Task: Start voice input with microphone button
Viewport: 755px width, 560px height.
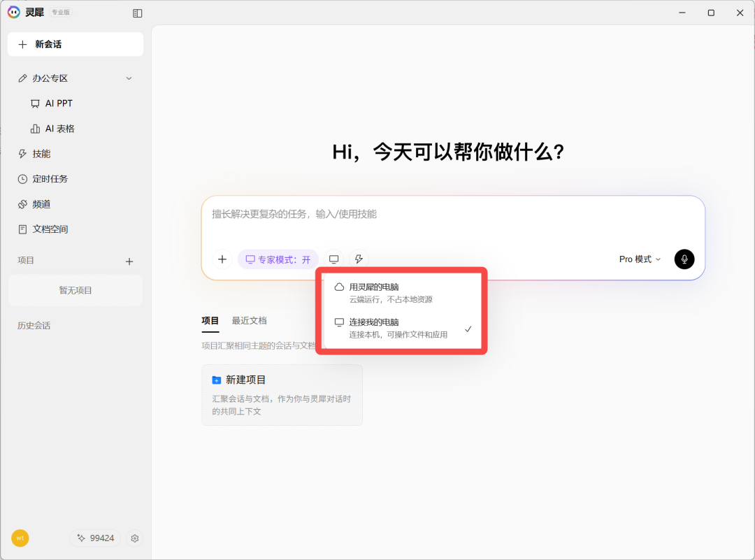Action: [x=684, y=259]
